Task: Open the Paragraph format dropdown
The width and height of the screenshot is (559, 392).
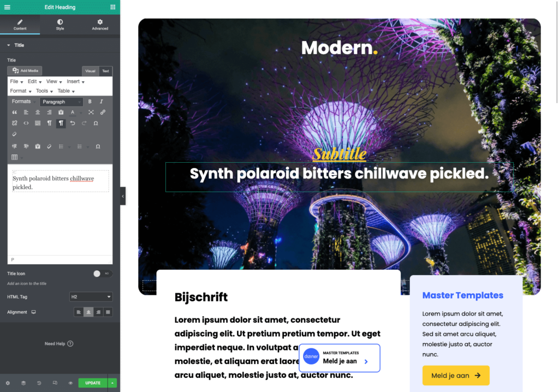Action: point(61,102)
